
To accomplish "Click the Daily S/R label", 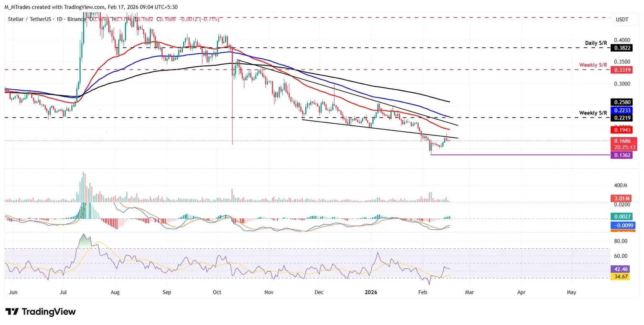I will pos(596,43).
